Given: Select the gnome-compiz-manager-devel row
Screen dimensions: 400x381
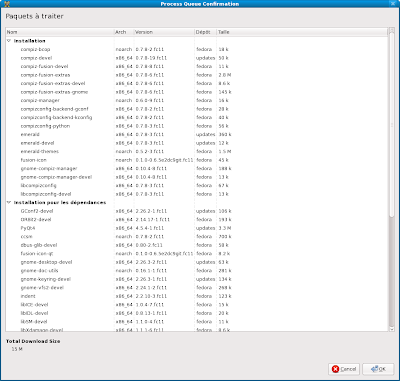Looking at the screenshot, I should 197,177.
